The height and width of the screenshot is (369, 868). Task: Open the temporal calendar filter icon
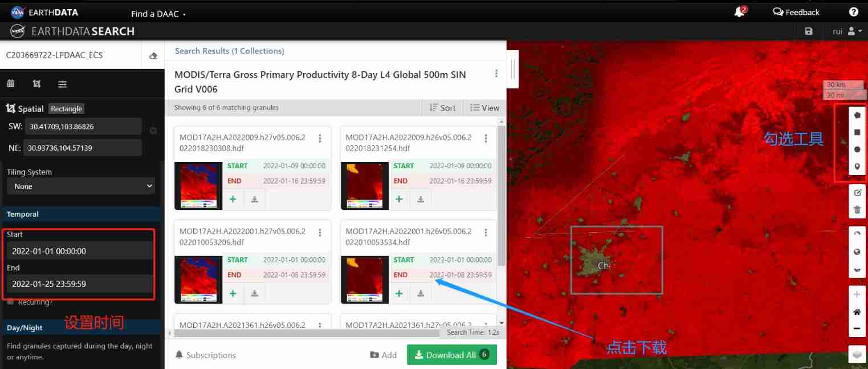pyautogui.click(x=10, y=84)
